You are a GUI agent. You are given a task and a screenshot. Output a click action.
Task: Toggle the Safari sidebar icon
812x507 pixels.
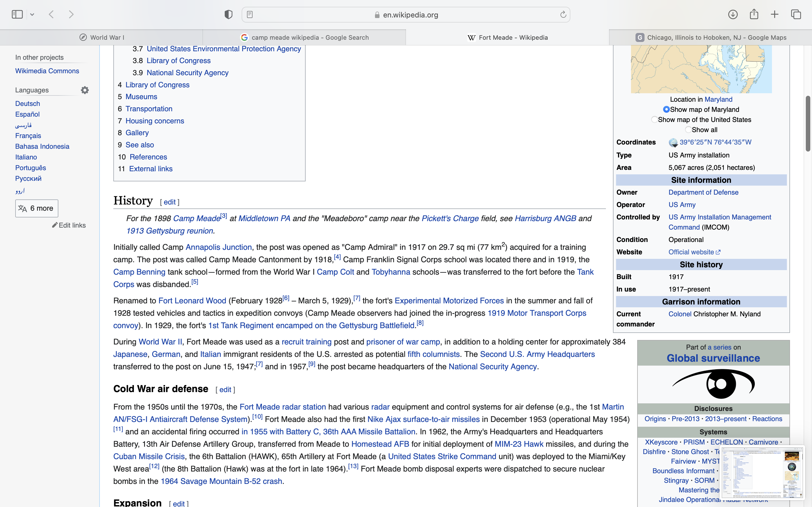17,14
